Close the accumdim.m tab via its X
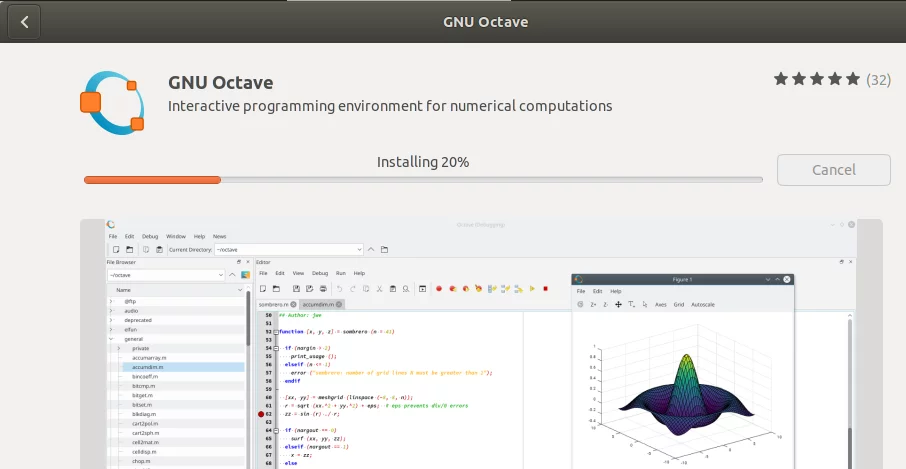Screen dimensions: 906x469 (339, 304)
